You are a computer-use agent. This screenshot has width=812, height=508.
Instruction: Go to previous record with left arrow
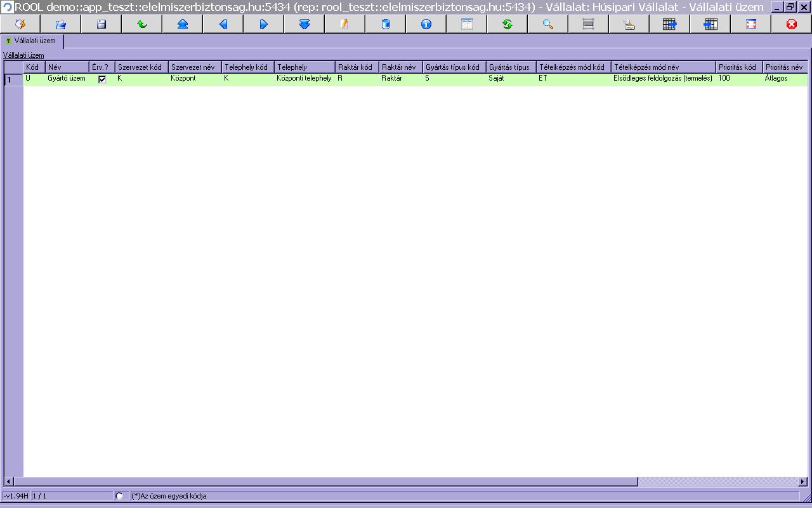click(223, 24)
